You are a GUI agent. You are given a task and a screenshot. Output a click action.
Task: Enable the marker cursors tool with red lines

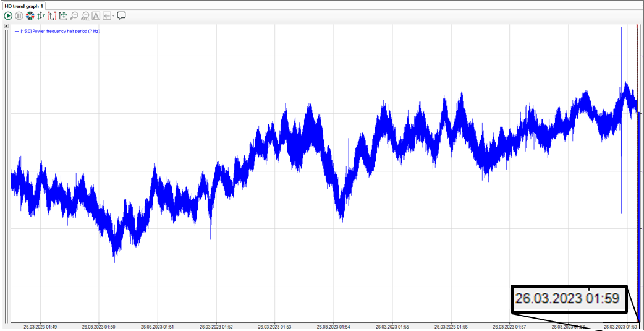pyautogui.click(x=52, y=16)
